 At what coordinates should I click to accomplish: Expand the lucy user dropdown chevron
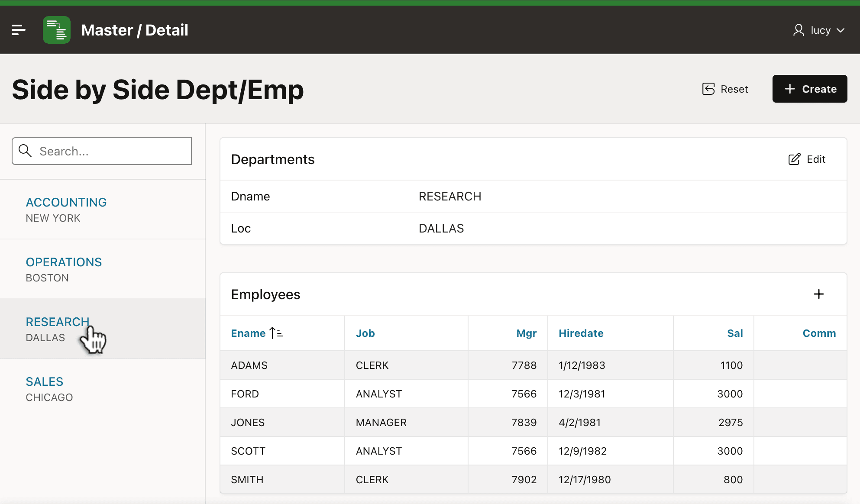(841, 30)
